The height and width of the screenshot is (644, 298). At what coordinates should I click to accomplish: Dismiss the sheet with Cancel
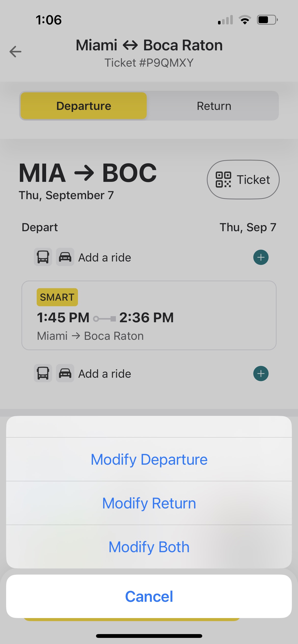coord(149,596)
